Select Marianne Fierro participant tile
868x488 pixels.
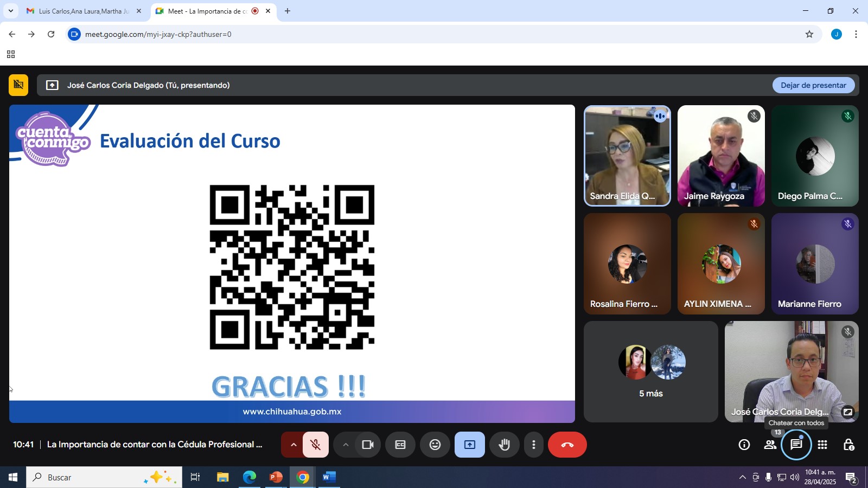pos(815,264)
